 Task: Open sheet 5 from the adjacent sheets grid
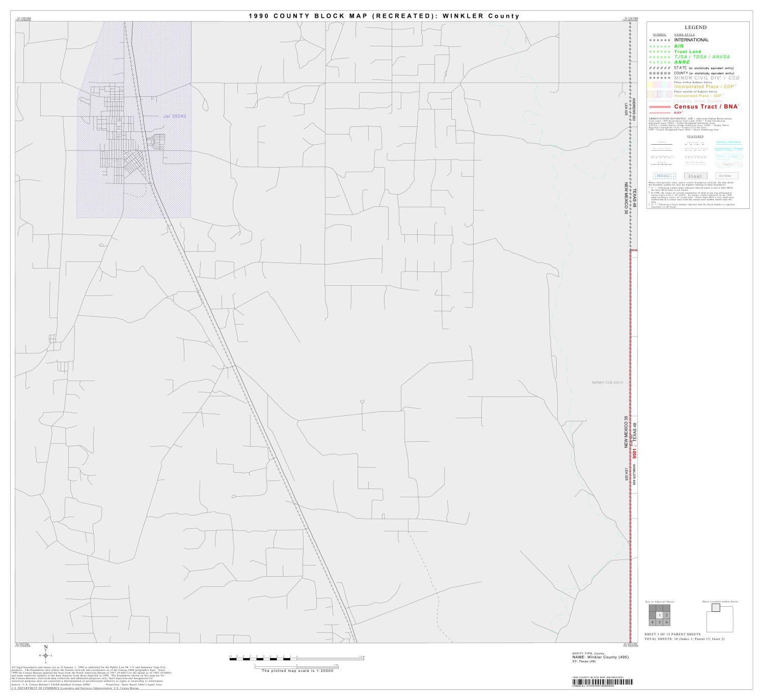coord(659,622)
